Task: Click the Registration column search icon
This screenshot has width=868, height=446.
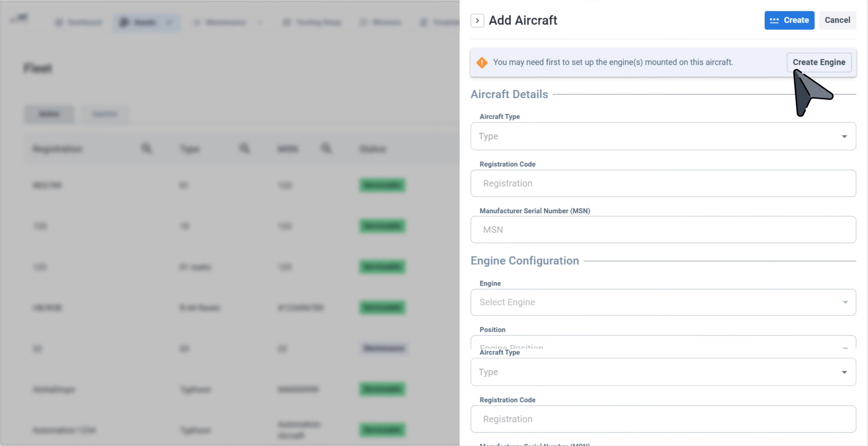Action: (x=146, y=148)
